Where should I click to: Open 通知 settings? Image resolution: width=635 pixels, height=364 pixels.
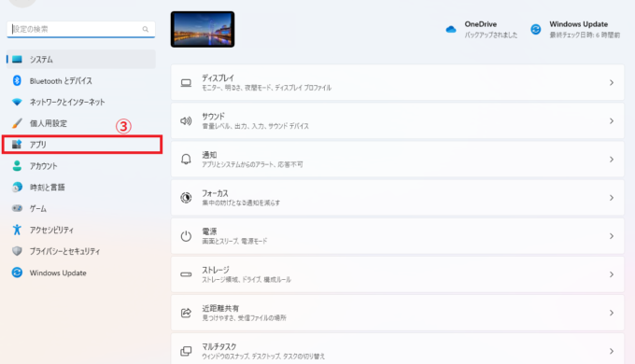click(x=397, y=159)
